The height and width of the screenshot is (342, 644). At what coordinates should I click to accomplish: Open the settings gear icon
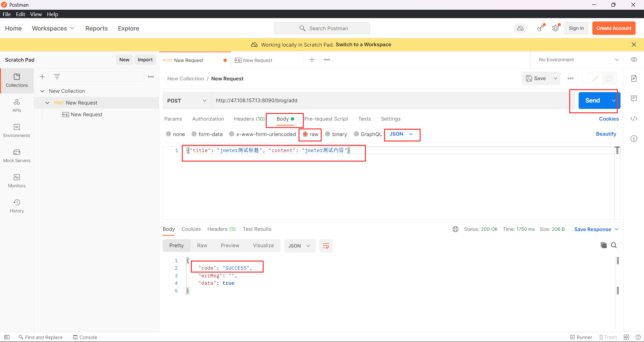coord(556,28)
